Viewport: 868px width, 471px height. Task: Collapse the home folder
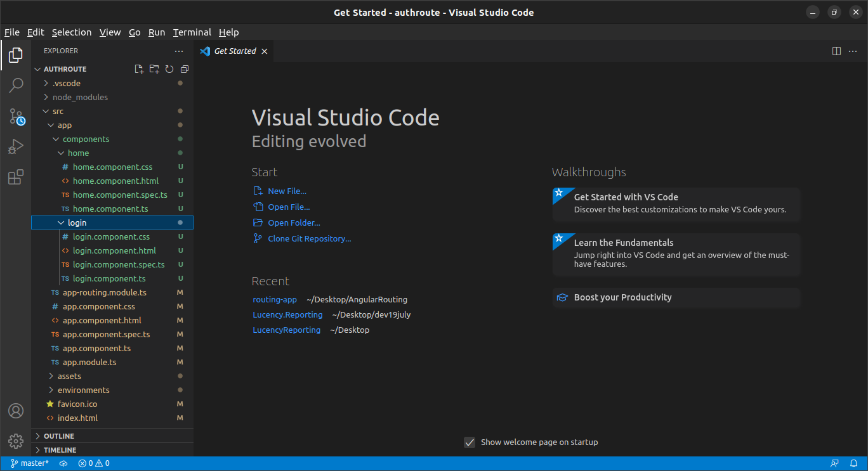112,153
